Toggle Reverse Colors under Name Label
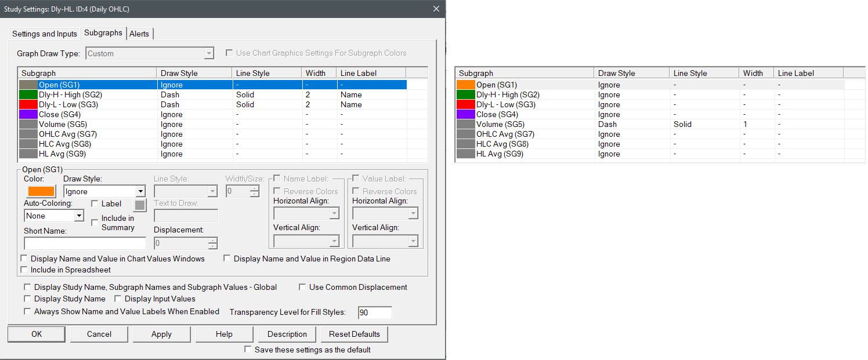 click(277, 191)
